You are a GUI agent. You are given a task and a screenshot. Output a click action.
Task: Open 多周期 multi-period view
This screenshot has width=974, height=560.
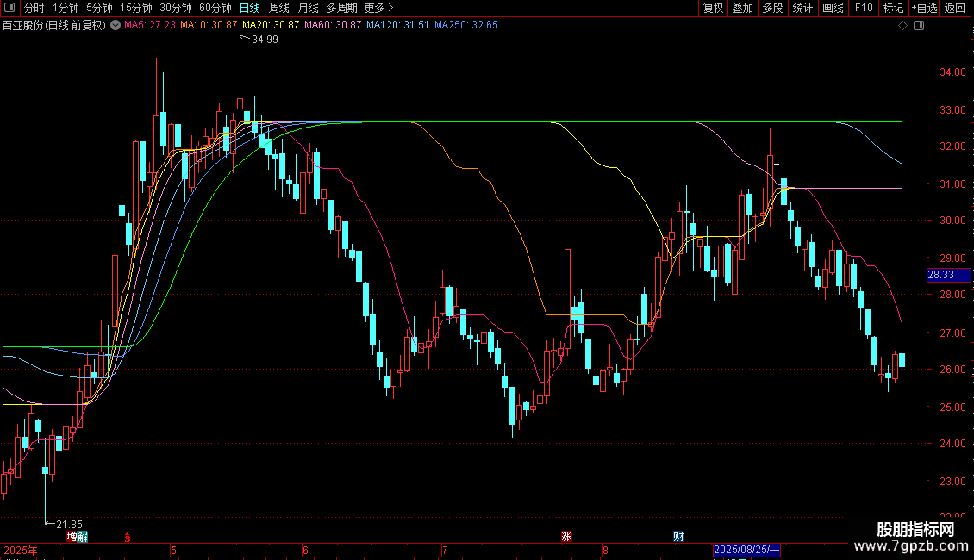[341, 8]
